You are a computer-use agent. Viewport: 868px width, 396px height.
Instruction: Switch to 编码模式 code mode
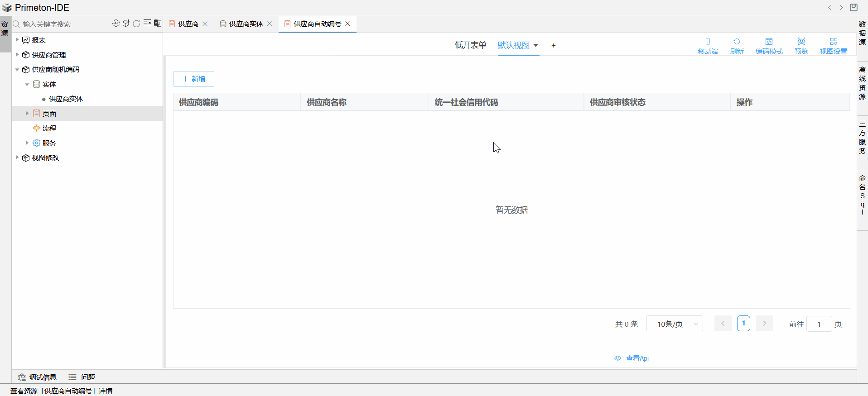pos(769,46)
